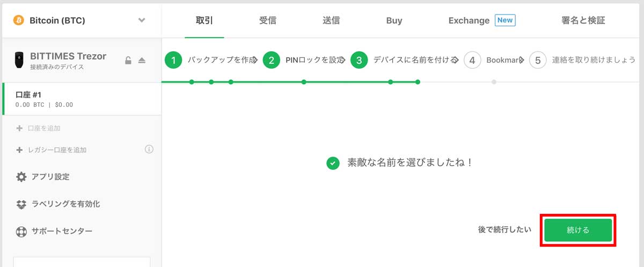Click step 4 Bookmark circle in the progress bar

472,60
